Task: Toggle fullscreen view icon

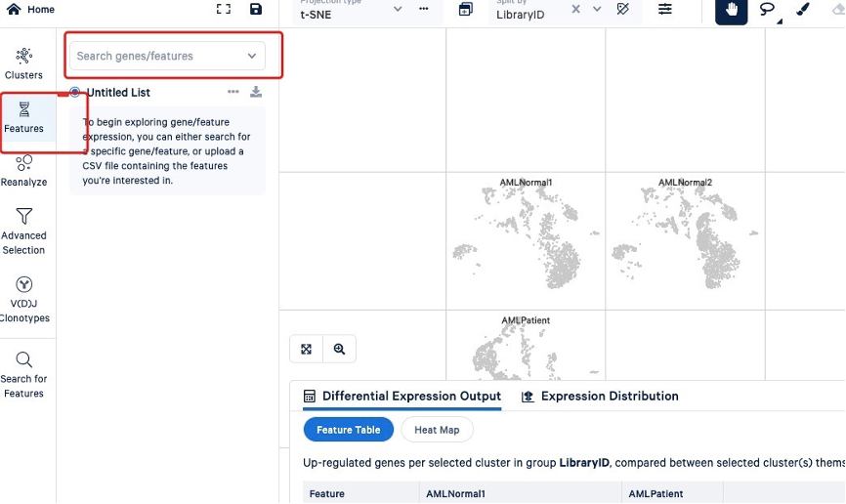Action: 224,9
